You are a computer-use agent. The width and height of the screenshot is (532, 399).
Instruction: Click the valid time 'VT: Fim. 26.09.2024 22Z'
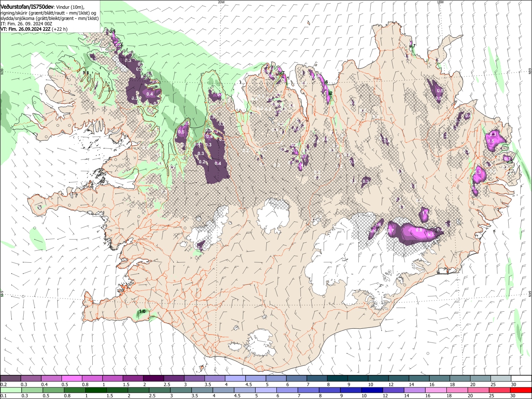point(25,29)
